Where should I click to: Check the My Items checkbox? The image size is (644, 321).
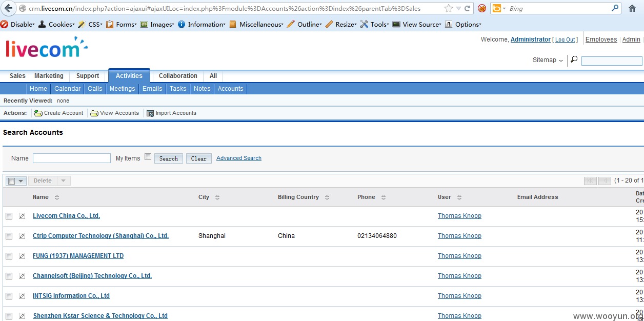coord(148,157)
